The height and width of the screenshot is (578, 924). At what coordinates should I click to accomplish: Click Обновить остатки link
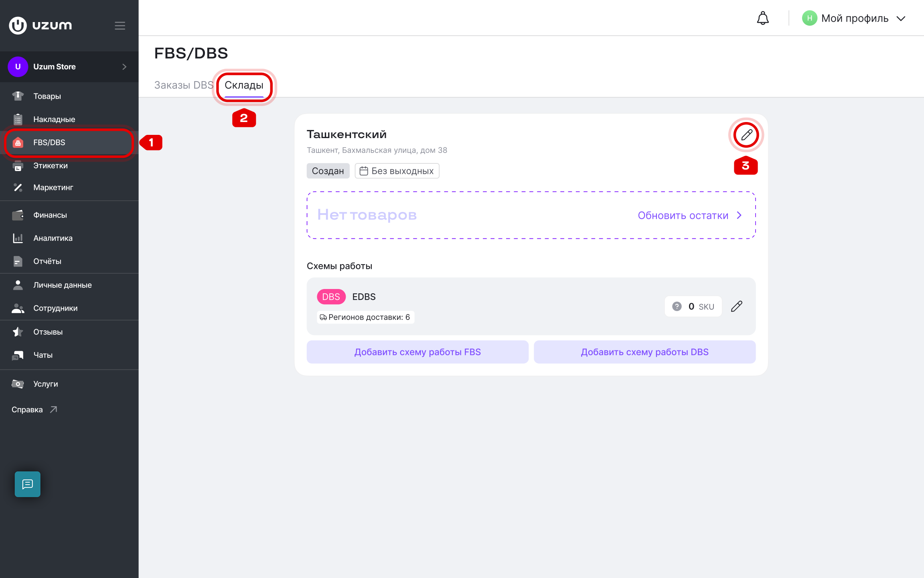point(690,216)
